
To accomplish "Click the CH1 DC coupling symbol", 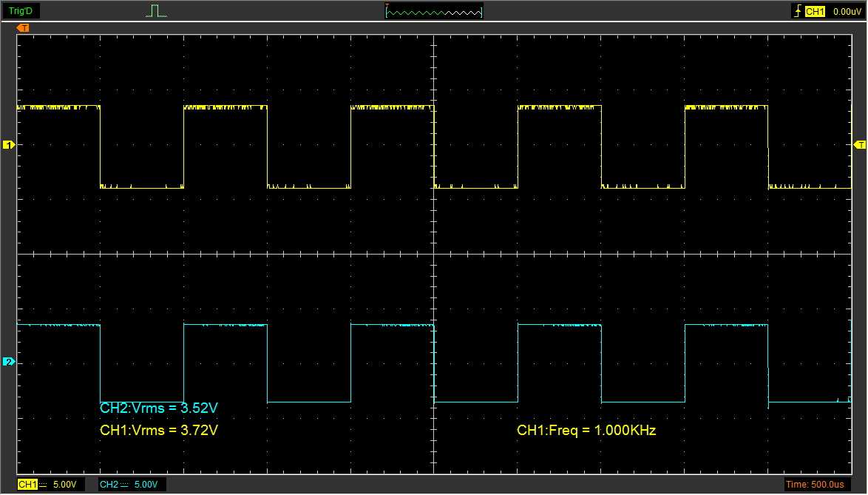I will [43, 485].
